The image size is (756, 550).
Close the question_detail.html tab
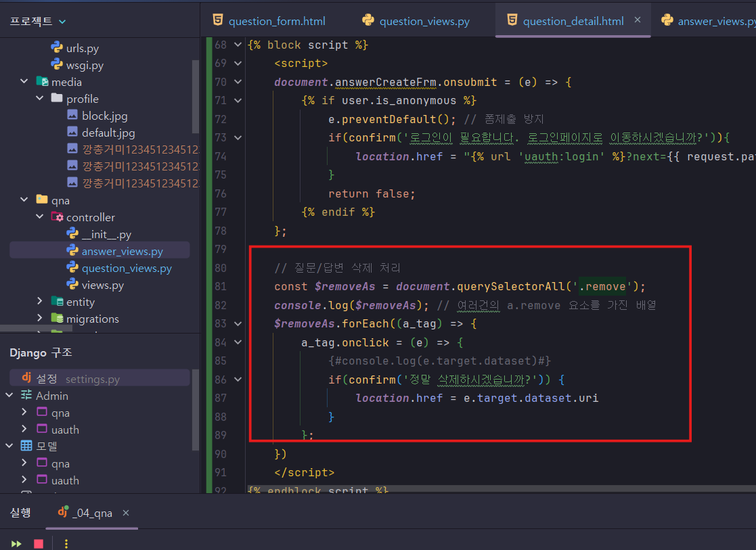click(638, 20)
